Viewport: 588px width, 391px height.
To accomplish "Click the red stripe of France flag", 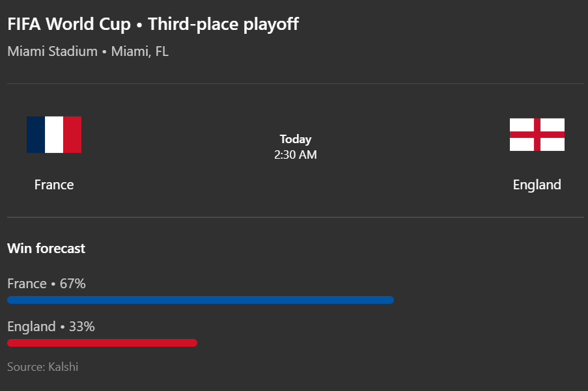I will pyautogui.click(x=72, y=135).
